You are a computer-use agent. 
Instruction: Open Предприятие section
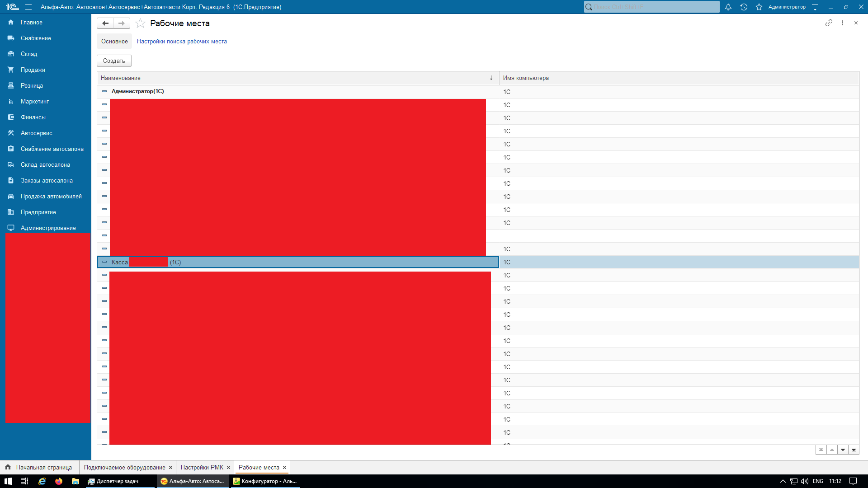click(x=38, y=212)
